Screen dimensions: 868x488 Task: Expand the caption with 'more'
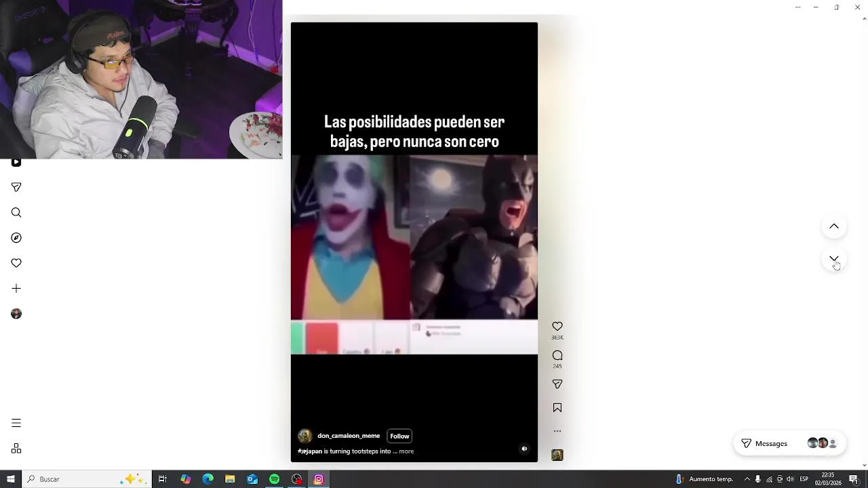[x=406, y=451]
